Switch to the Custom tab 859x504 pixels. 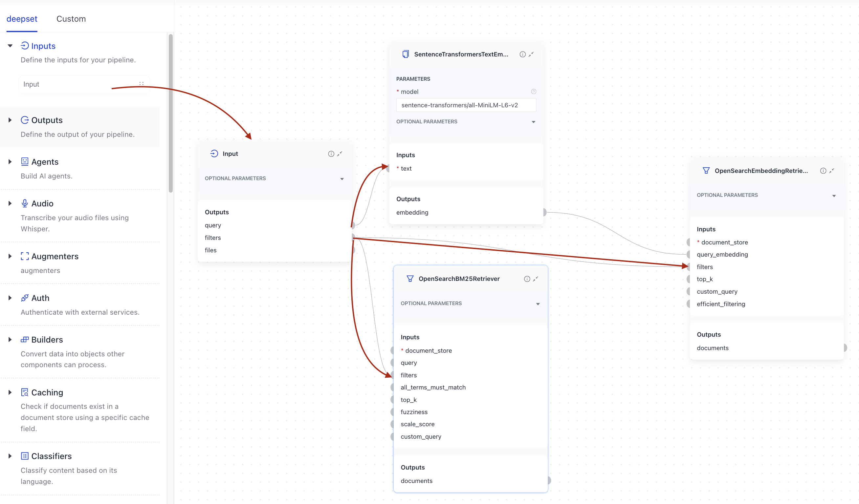point(71,19)
